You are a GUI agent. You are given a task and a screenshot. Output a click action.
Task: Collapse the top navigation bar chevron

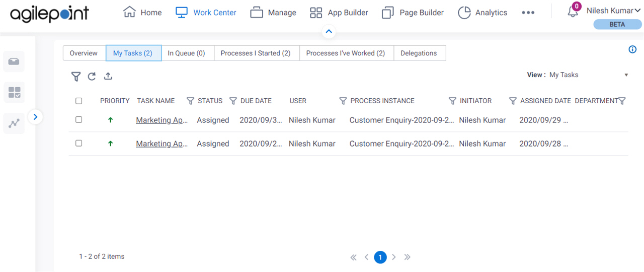click(x=329, y=31)
